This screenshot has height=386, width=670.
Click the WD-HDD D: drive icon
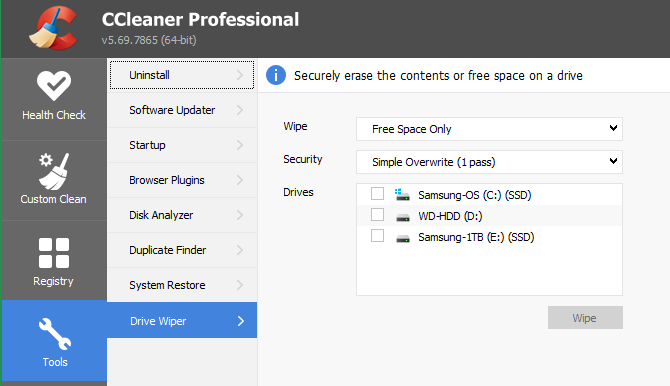(403, 218)
